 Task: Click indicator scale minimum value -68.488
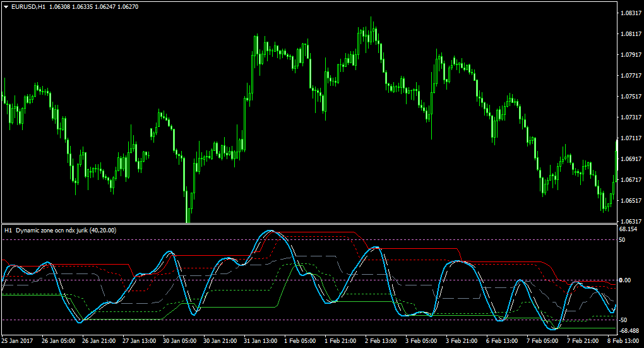coord(630,331)
